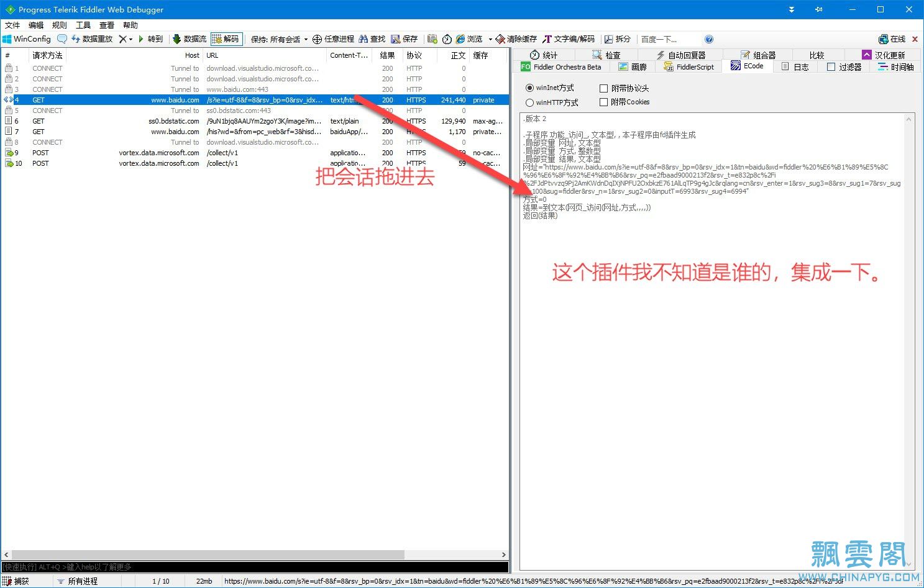Open the FiddlerScript tab
The image size is (924, 588).
coord(689,67)
